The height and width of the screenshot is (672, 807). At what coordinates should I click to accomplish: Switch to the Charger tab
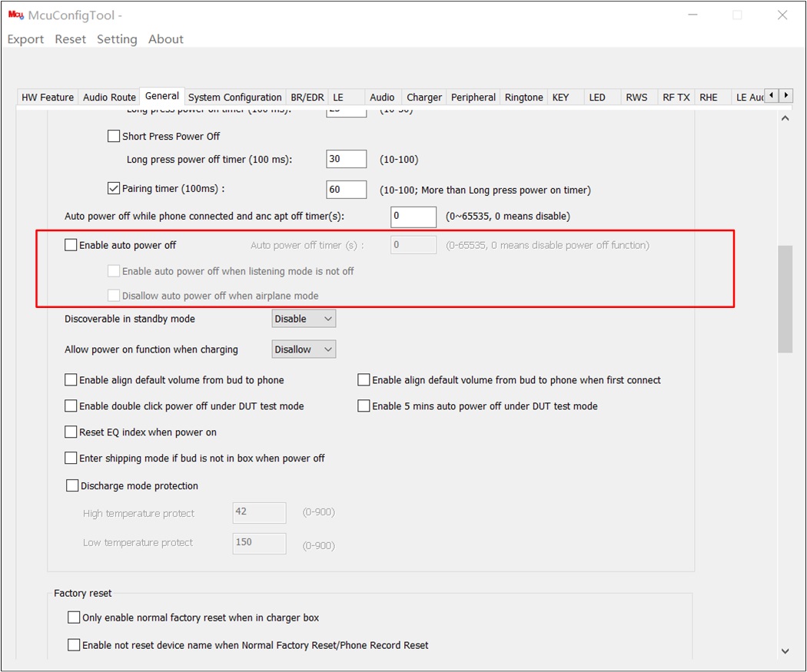pyautogui.click(x=424, y=98)
